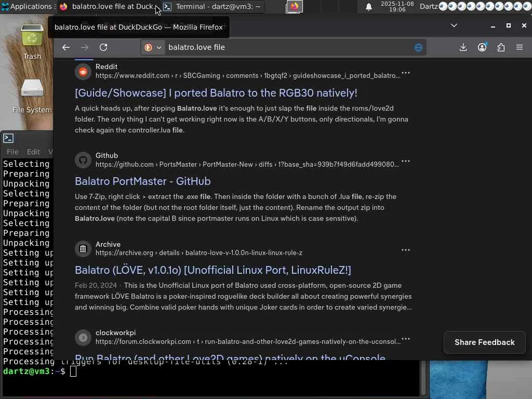Open Github result more options dots
Viewport: 532px width, 399px height.
tap(406, 161)
